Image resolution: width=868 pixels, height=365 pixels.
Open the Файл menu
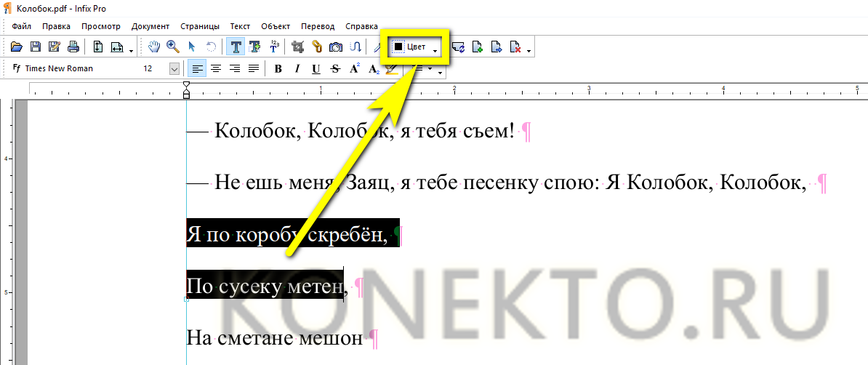click(x=22, y=26)
